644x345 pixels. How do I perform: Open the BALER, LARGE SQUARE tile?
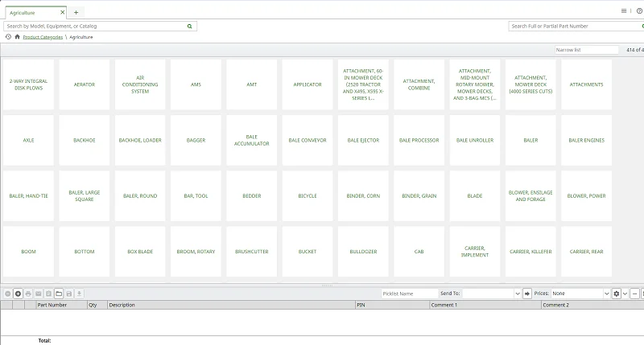click(x=85, y=196)
